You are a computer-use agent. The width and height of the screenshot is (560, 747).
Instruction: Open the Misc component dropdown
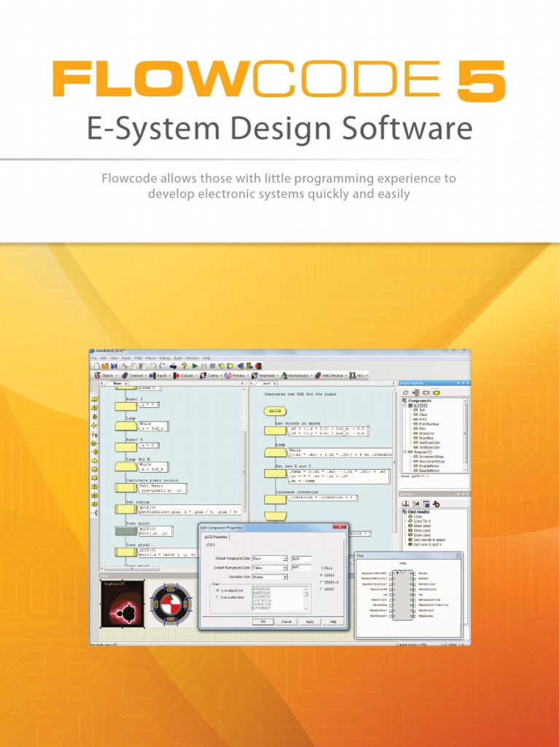click(359, 376)
